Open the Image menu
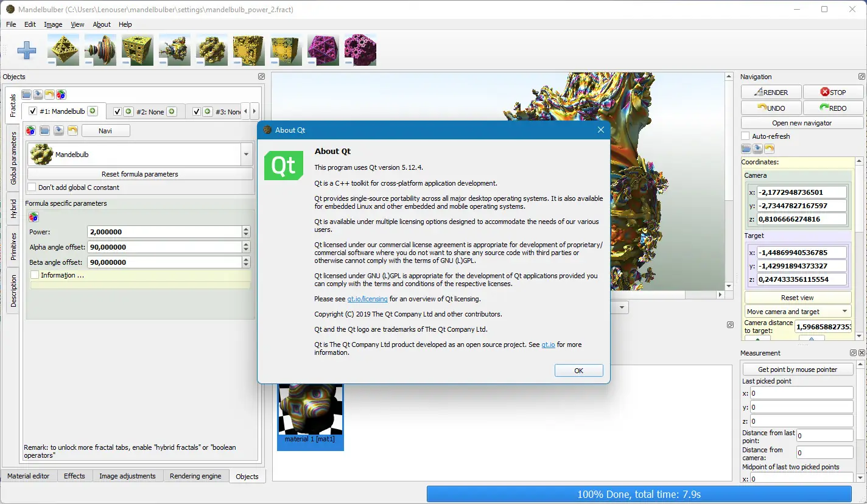Image resolution: width=867 pixels, height=504 pixels. tap(53, 24)
